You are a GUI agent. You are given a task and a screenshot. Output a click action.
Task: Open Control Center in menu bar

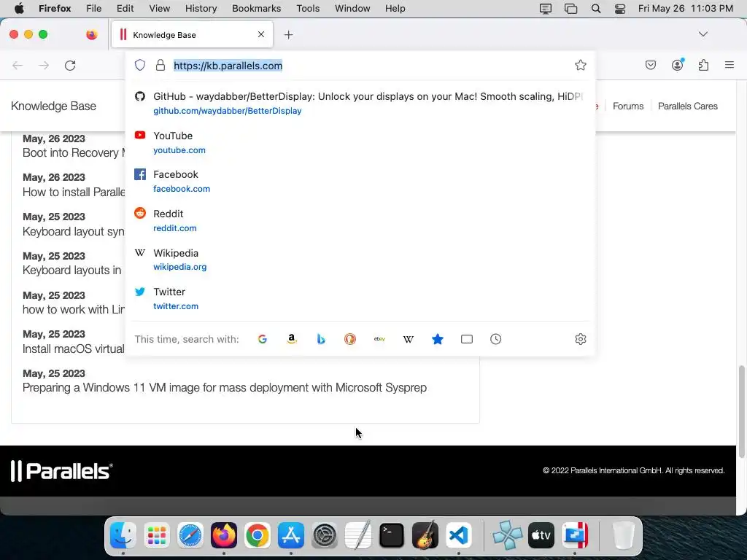pos(620,9)
